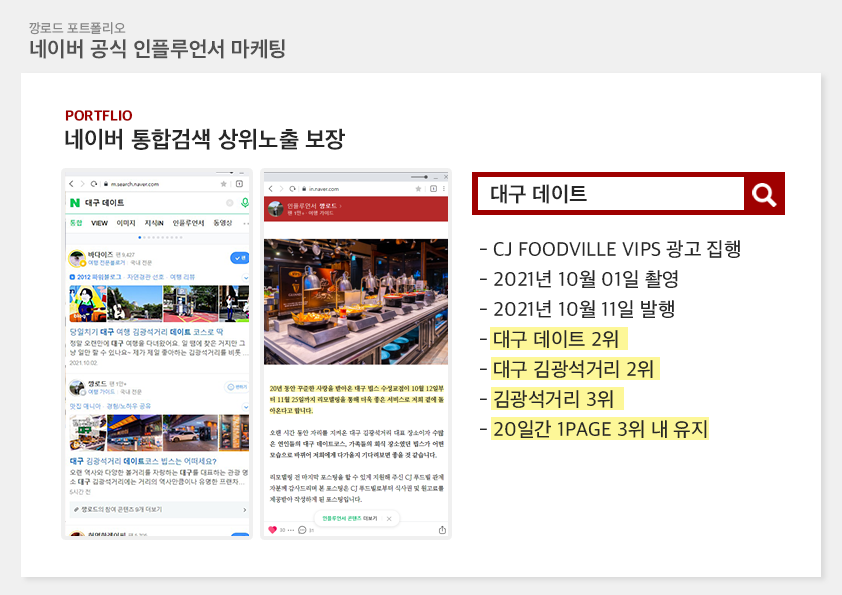The width and height of the screenshot is (842, 595).
Task: Expand 맛집 매니아 tag row chevron
Action: pyautogui.click(x=244, y=405)
